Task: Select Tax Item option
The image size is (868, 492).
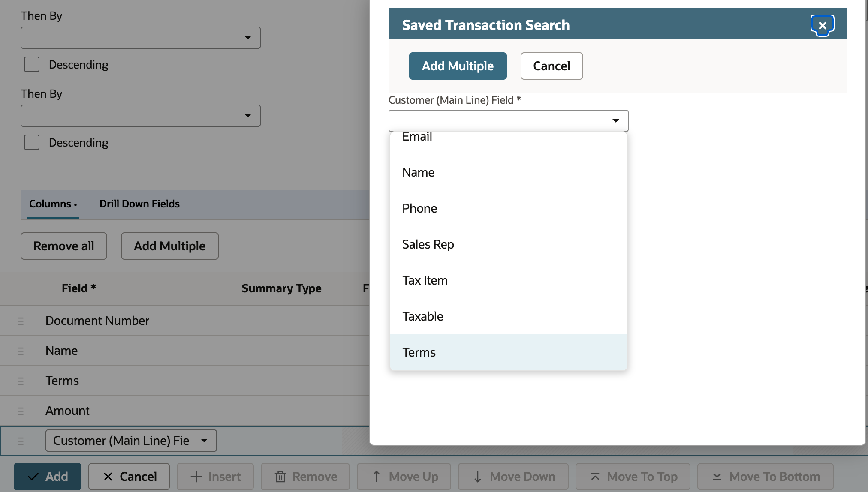Action: [x=509, y=280]
